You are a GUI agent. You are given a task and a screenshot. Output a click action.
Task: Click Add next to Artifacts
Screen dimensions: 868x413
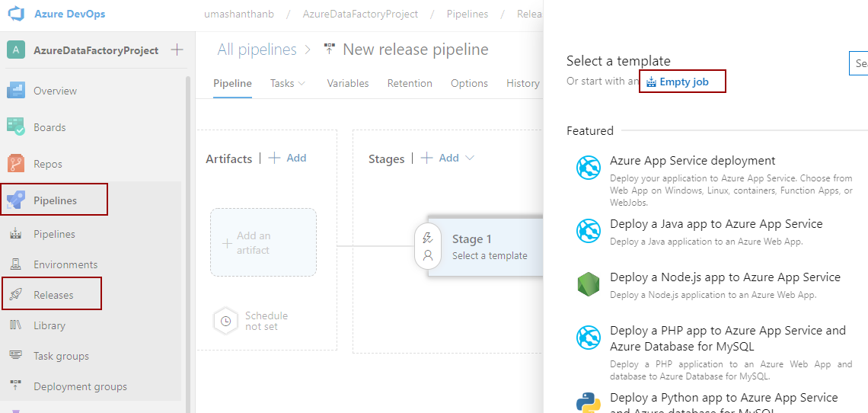pyautogui.click(x=287, y=158)
